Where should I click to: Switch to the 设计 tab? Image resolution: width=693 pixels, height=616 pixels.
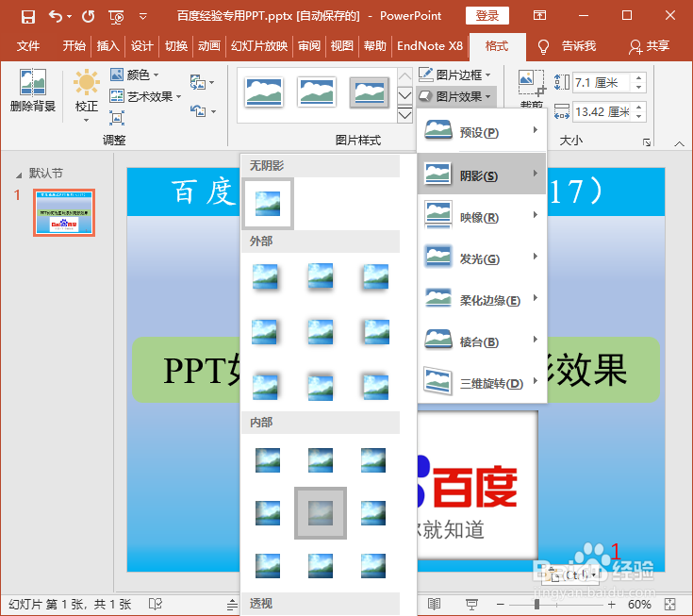[141, 45]
